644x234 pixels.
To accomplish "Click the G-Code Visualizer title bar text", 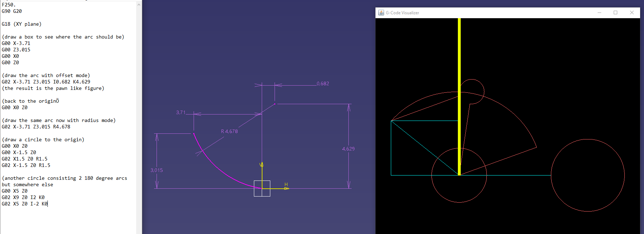I will click(402, 12).
